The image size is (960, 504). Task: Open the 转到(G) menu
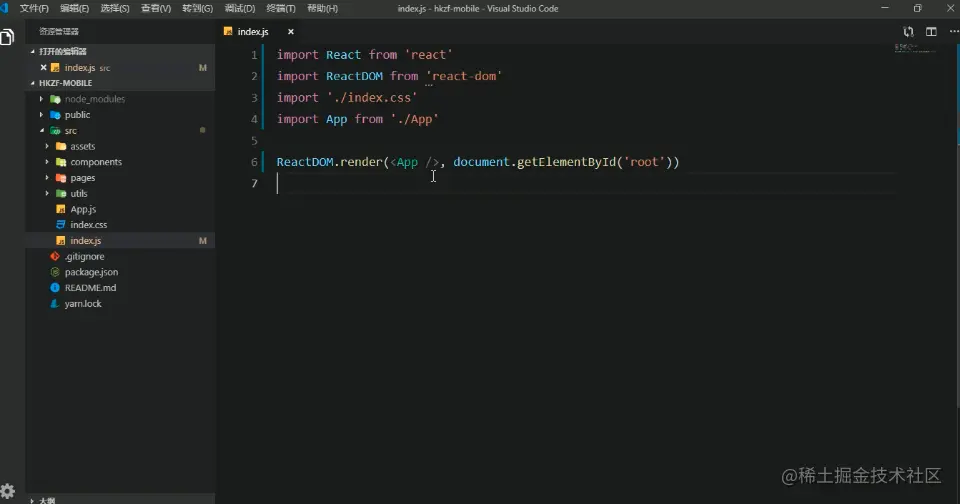coord(198,9)
